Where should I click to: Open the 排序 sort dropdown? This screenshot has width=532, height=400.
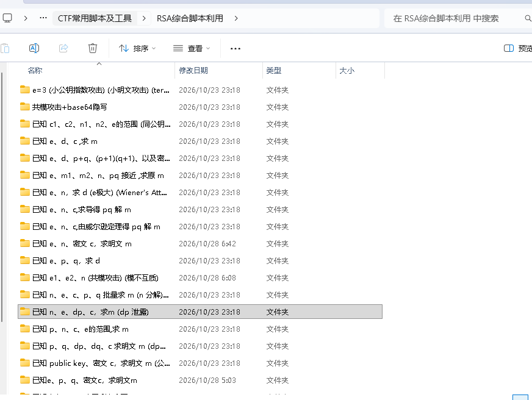point(137,48)
